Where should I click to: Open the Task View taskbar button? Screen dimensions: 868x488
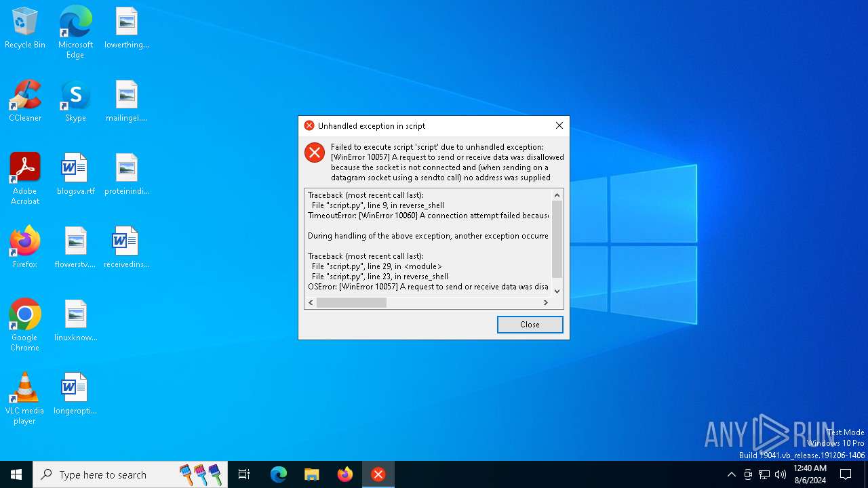pyautogui.click(x=244, y=474)
